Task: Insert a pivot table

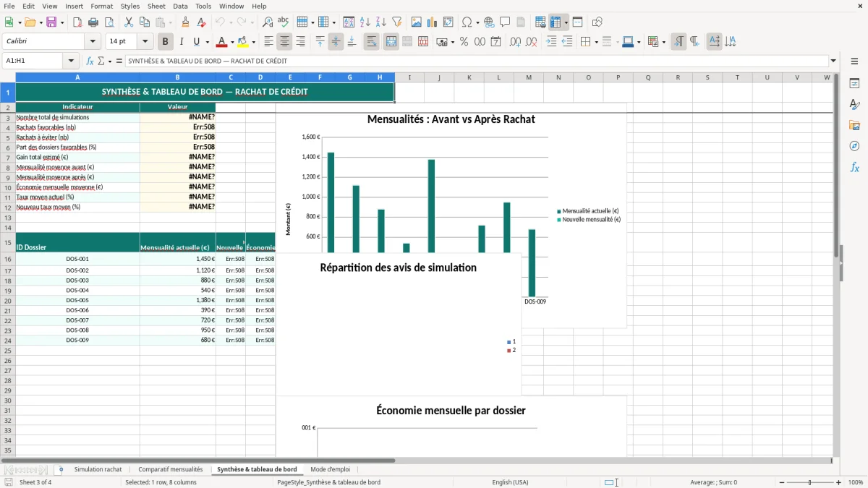Action: pos(448,22)
